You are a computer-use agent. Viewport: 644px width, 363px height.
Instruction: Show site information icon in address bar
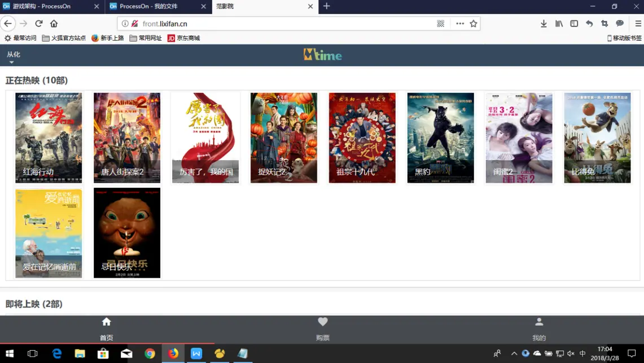125,23
